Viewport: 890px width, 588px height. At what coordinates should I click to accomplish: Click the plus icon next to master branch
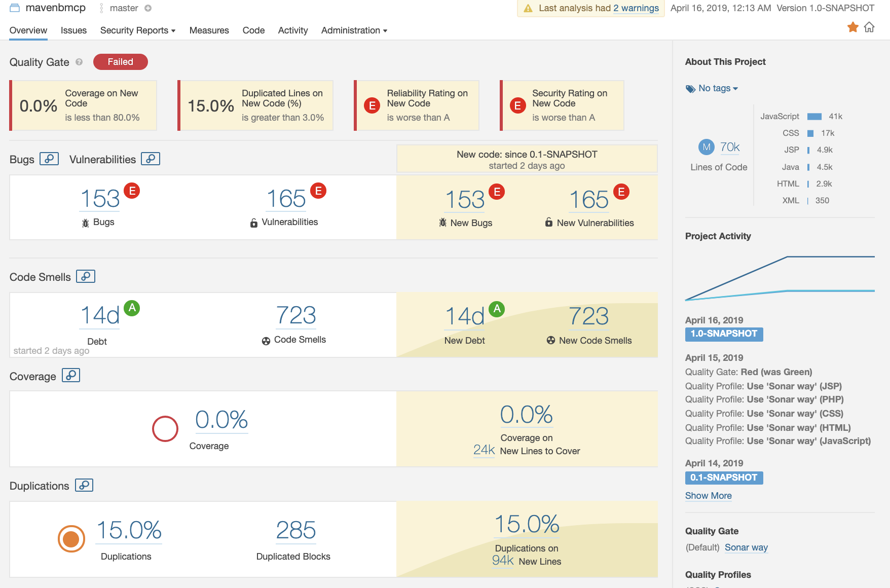(x=148, y=8)
